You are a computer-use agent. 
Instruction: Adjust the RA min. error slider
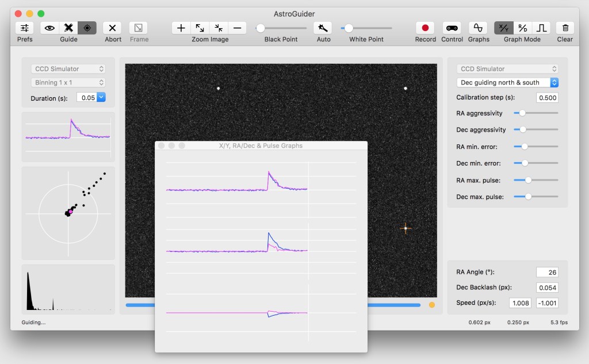[536, 147]
